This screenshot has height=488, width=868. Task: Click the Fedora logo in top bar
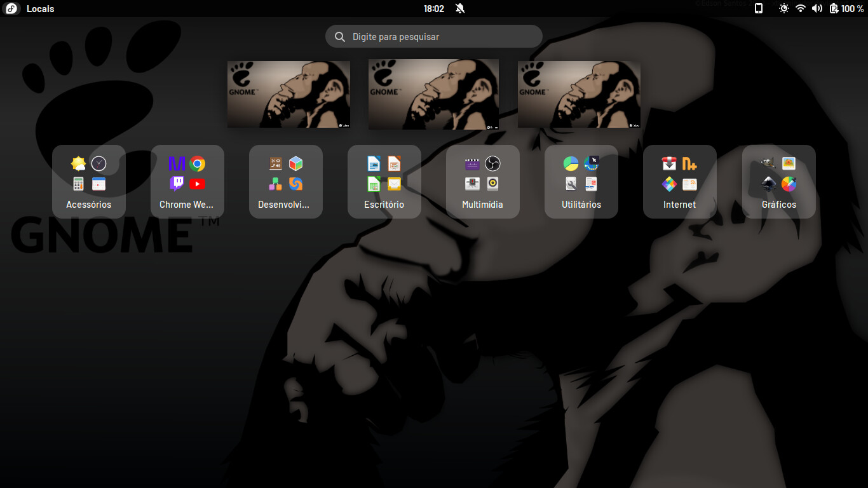pos(13,8)
